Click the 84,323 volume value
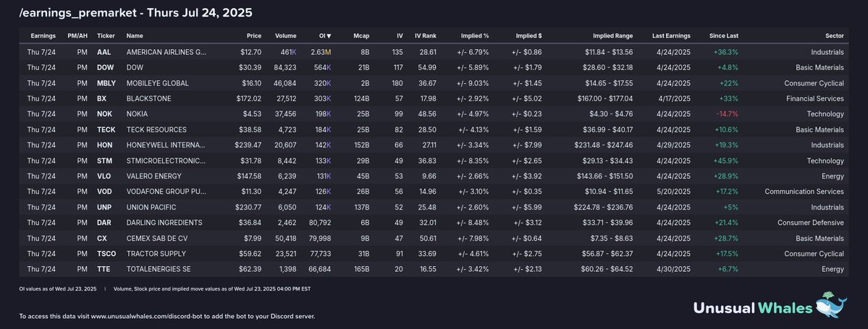Image resolution: width=868 pixels, height=329 pixels. point(285,68)
